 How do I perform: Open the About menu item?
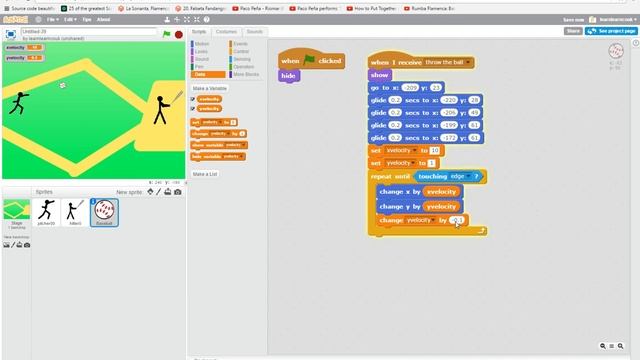(x=103, y=19)
